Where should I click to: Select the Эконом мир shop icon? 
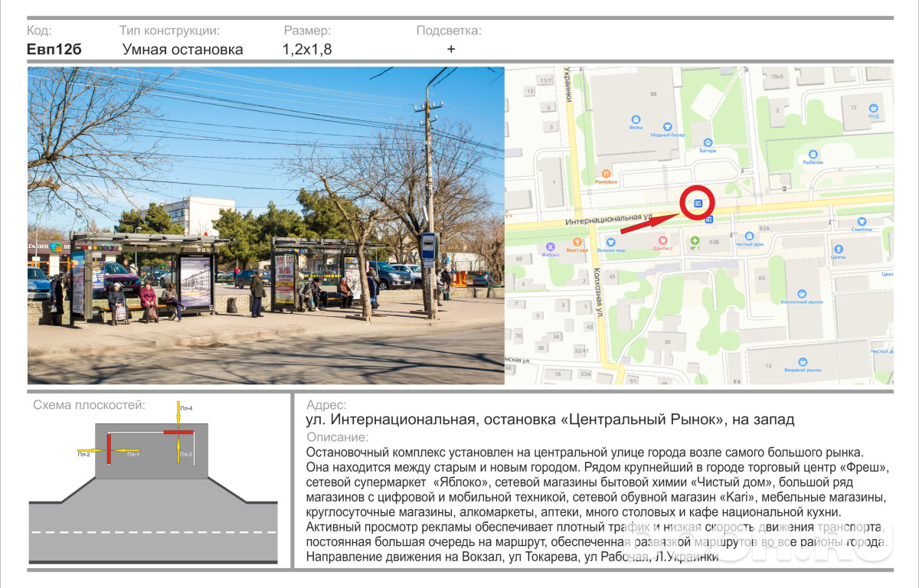coord(610,241)
